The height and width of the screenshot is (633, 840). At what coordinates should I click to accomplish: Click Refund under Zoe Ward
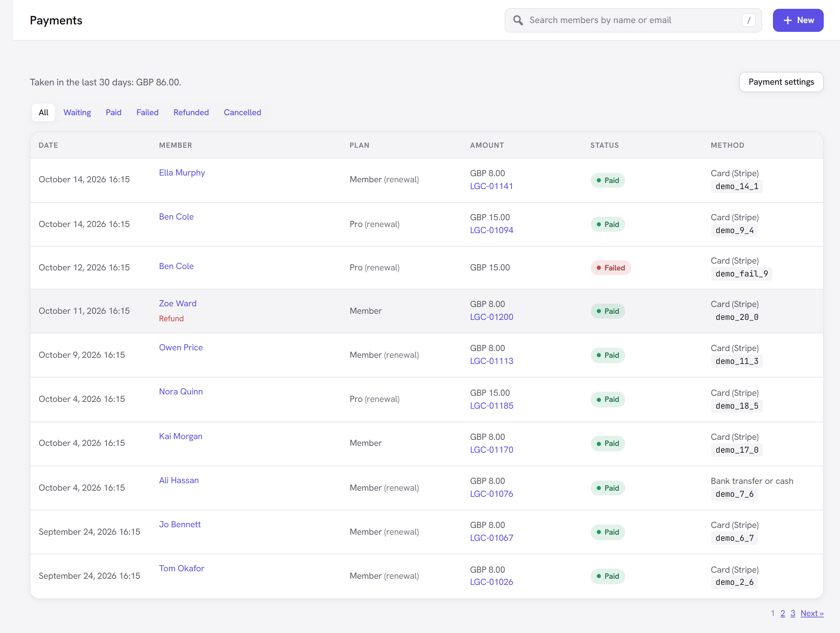[x=171, y=319]
